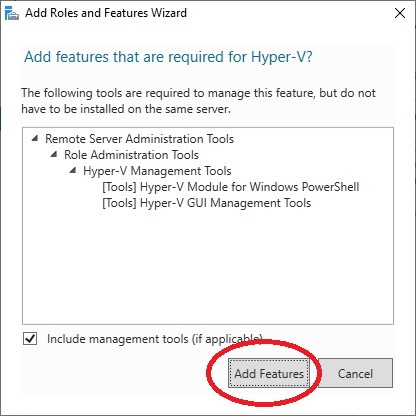The width and height of the screenshot is (416, 416).
Task: Select Hyper-V GUI Management Tools item
Action: point(207,203)
